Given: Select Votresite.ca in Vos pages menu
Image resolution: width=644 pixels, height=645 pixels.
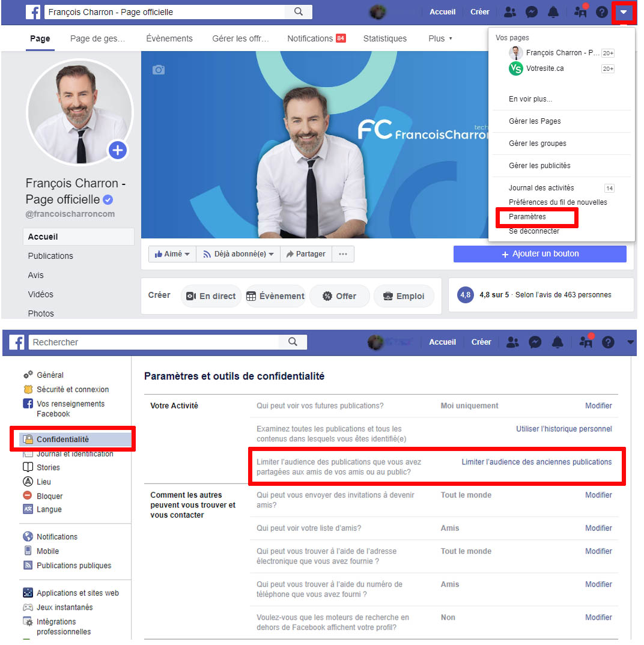Looking at the screenshot, I should 561,68.
